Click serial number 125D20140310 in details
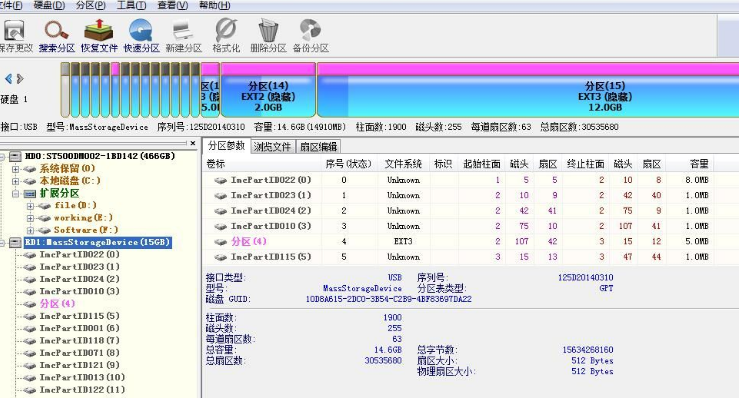This screenshot has width=745, height=398. [585, 277]
